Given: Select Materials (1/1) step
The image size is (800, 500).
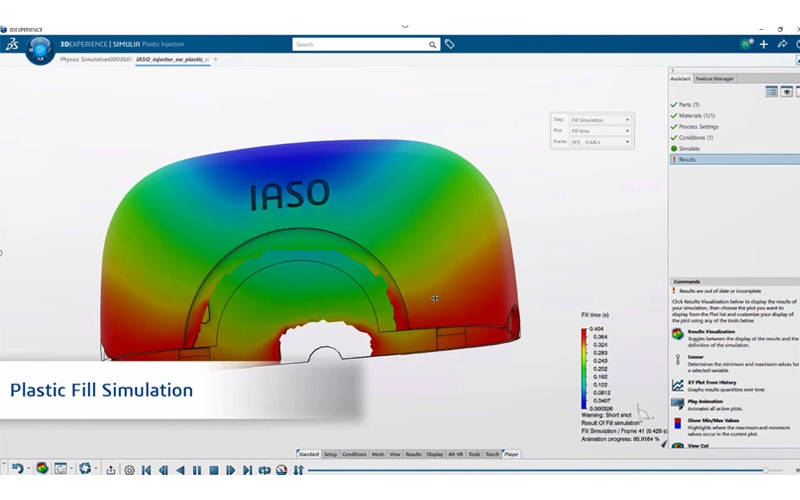Looking at the screenshot, I should 696,116.
